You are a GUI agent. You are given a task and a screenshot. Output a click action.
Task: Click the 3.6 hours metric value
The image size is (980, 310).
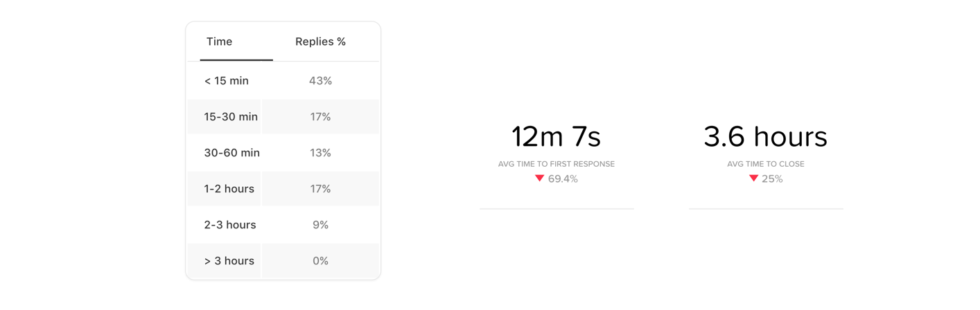pyautogui.click(x=765, y=136)
